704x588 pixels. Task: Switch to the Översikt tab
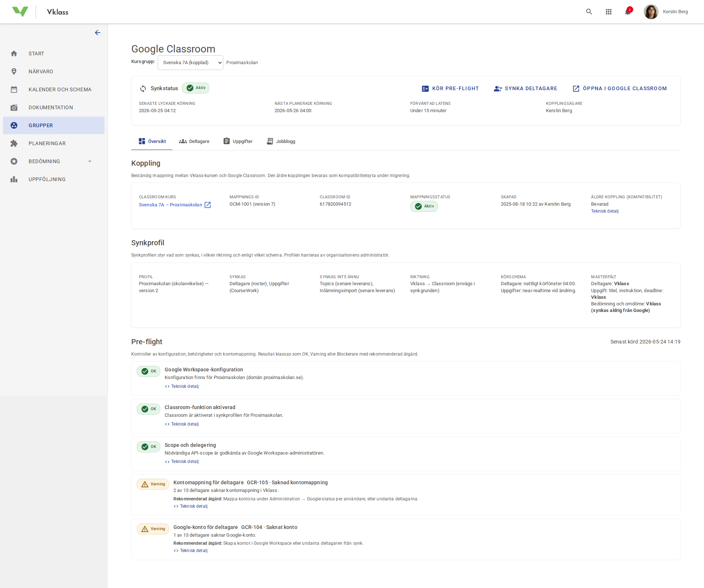(x=152, y=141)
